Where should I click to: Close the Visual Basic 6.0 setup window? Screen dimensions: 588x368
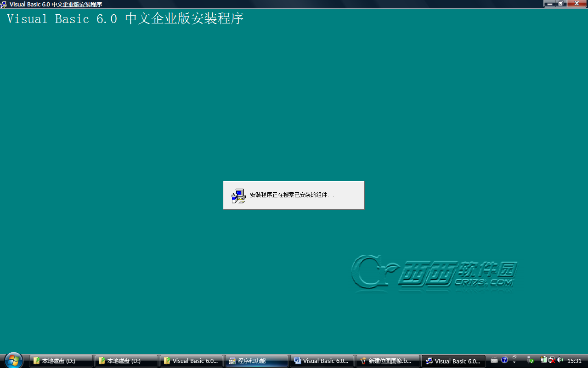tap(576, 4)
